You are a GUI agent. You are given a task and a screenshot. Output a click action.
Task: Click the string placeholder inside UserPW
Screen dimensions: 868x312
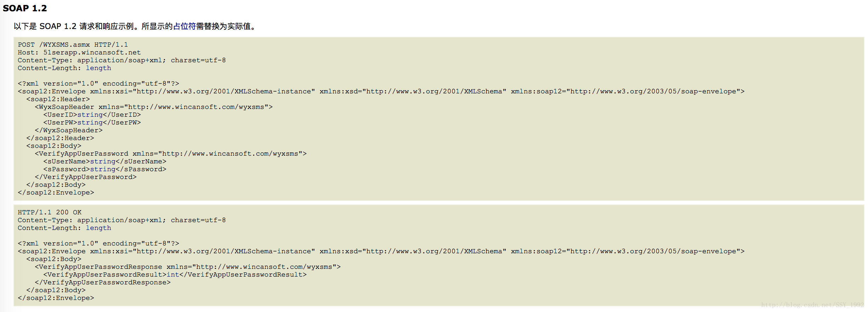tap(90, 122)
